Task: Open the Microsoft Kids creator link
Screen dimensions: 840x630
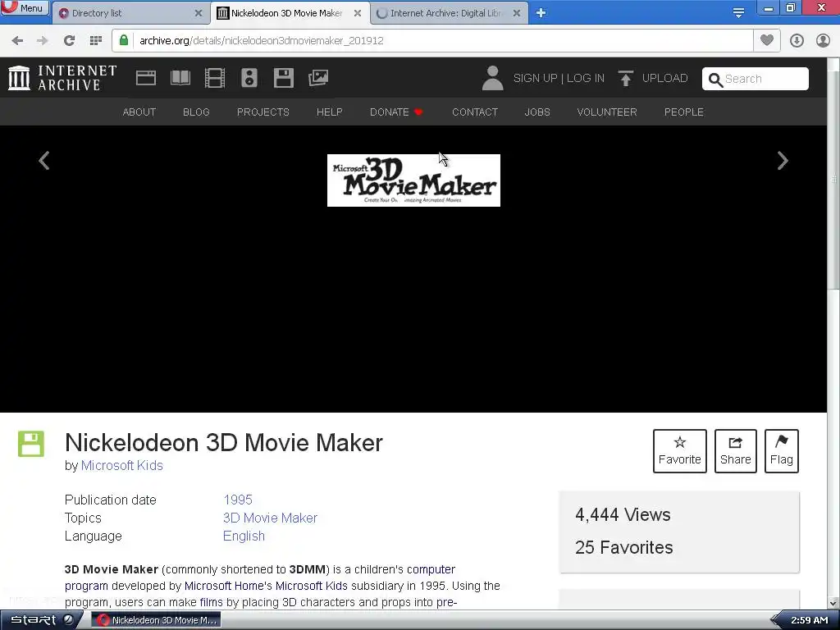Action: pyautogui.click(x=122, y=466)
